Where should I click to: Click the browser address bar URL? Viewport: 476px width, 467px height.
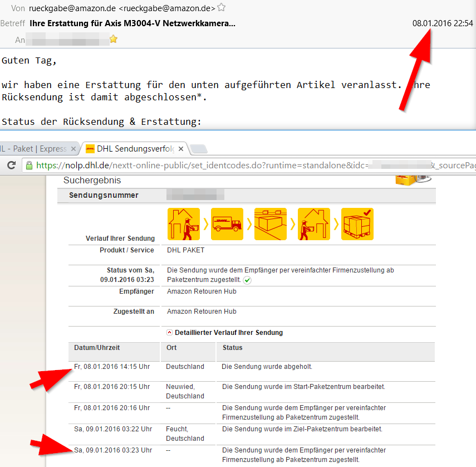(x=249, y=166)
